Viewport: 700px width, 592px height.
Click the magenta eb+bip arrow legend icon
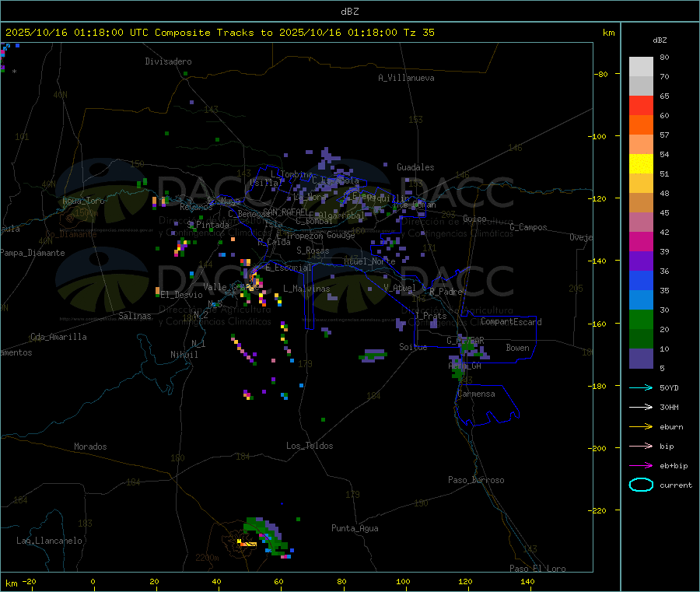(641, 465)
